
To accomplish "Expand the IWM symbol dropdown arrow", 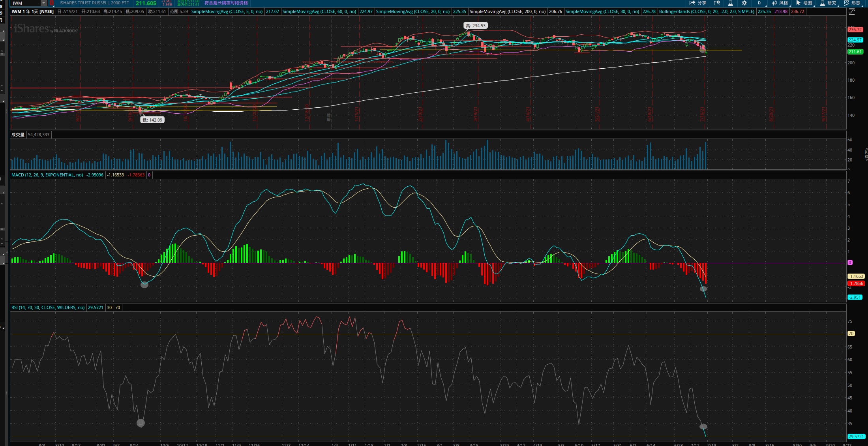I will pos(43,3).
